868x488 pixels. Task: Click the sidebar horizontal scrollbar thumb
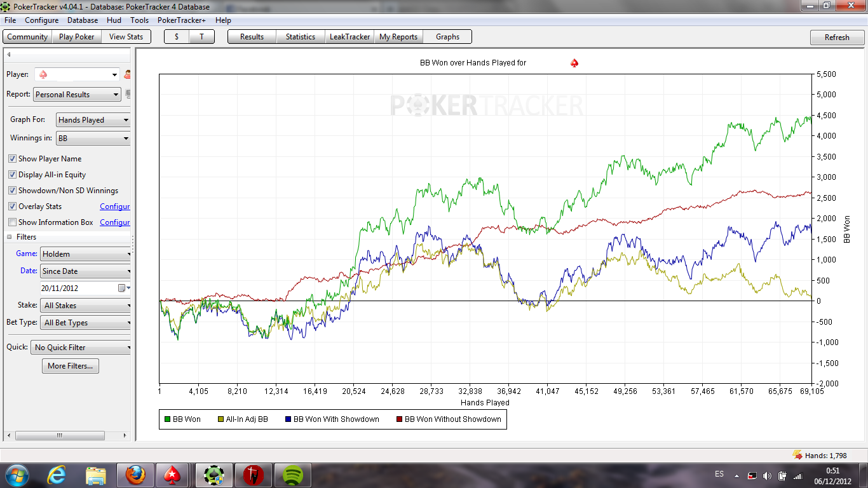(59, 436)
